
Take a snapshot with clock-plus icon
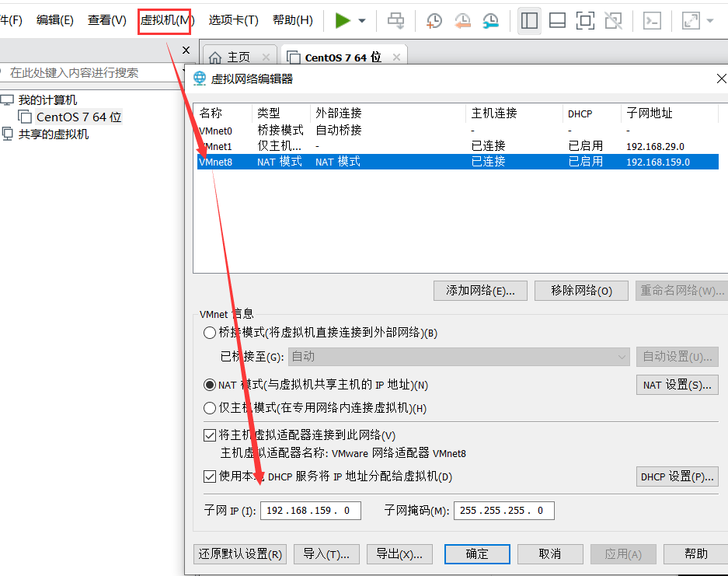pos(434,20)
